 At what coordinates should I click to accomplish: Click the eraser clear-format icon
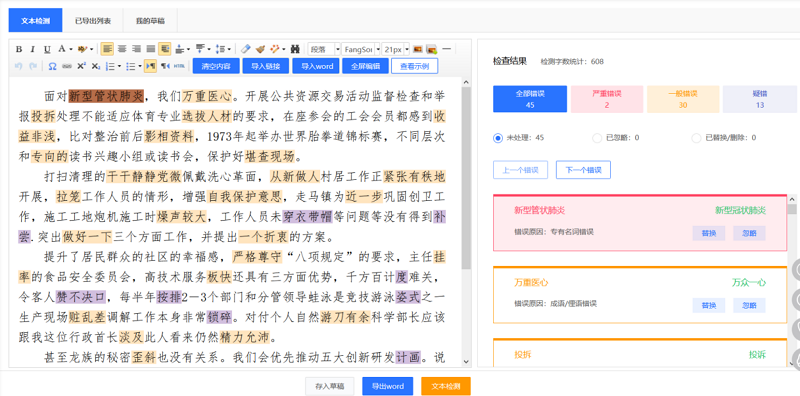point(245,49)
